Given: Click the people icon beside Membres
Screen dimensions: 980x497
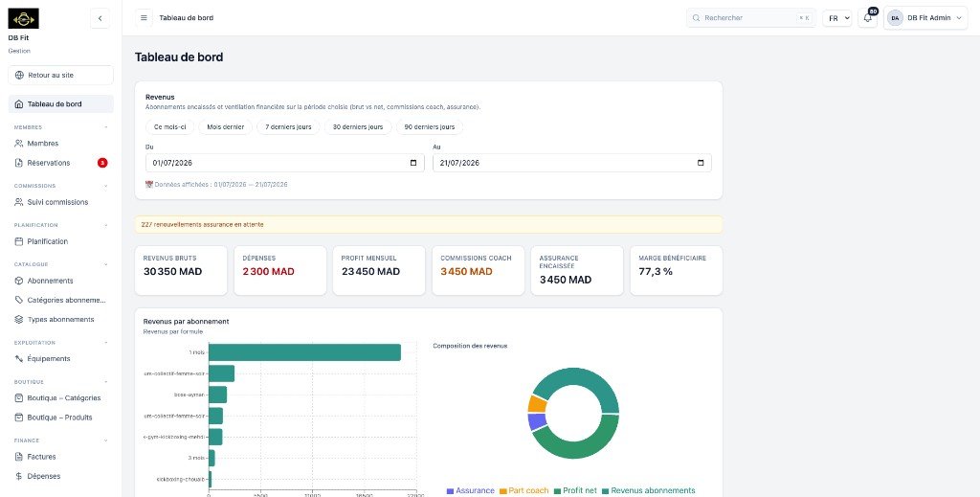Looking at the screenshot, I should point(19,144).
